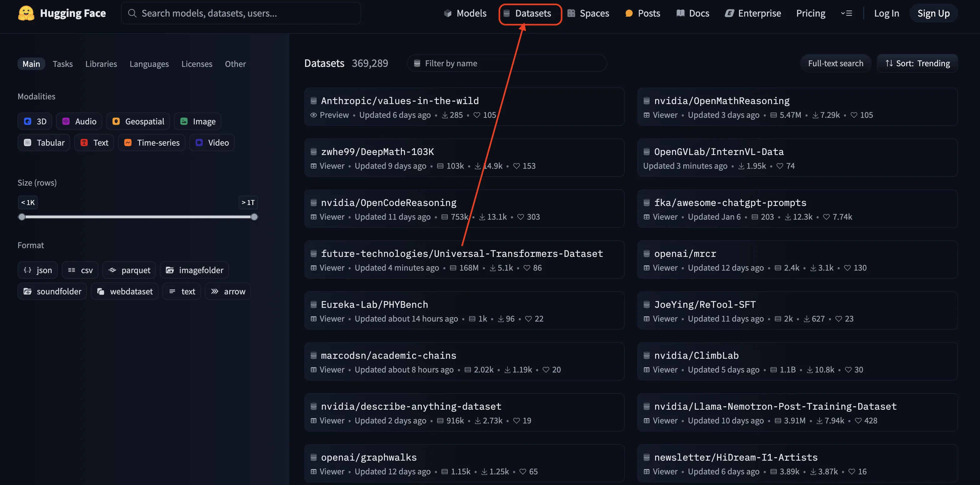
Task: Open the Sort: Trending dropdown
Action: click(x=917, y=63)
